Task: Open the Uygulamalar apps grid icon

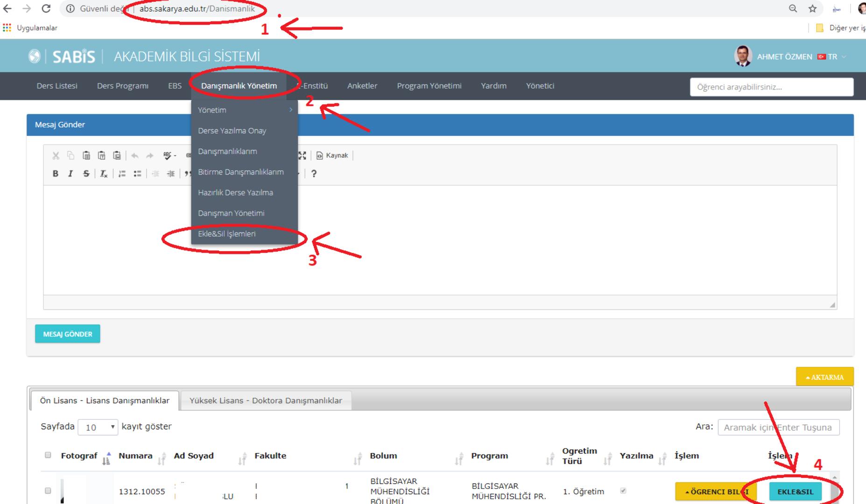Action: click(x=7, y=28)
